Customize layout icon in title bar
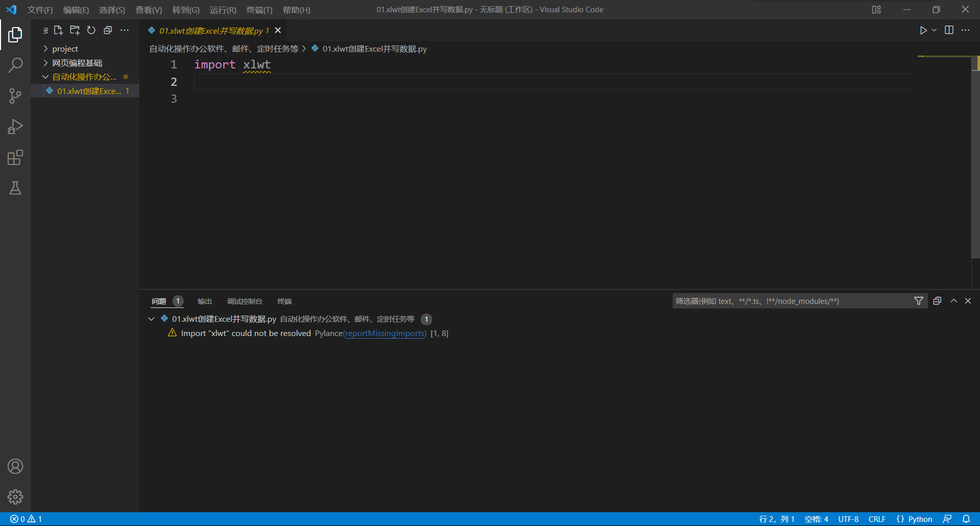Screen dimensions: 980x526 (876, 10)
